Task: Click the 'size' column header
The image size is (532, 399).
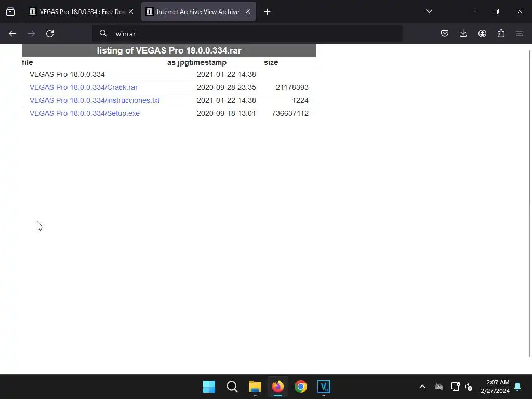Action: tap(271, 62)
